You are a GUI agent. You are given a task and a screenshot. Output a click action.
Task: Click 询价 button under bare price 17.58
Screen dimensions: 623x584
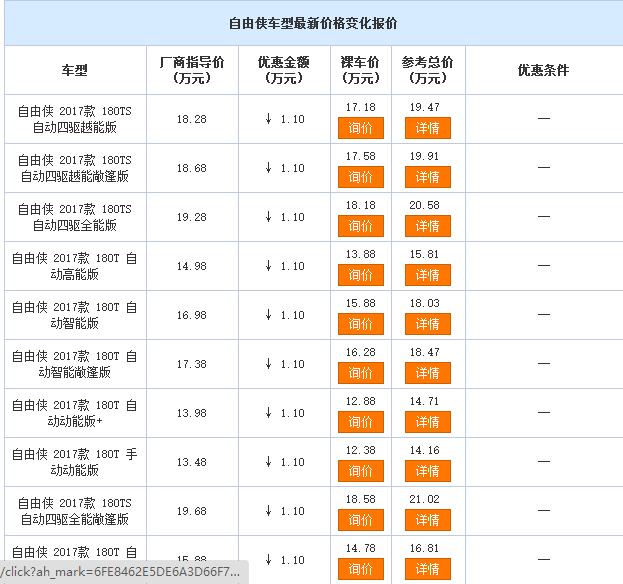[361, 177]
